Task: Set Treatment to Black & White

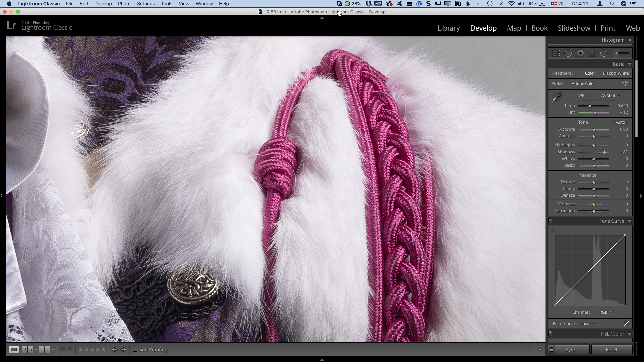Action: pyautogui.click(x=616, y=73)
